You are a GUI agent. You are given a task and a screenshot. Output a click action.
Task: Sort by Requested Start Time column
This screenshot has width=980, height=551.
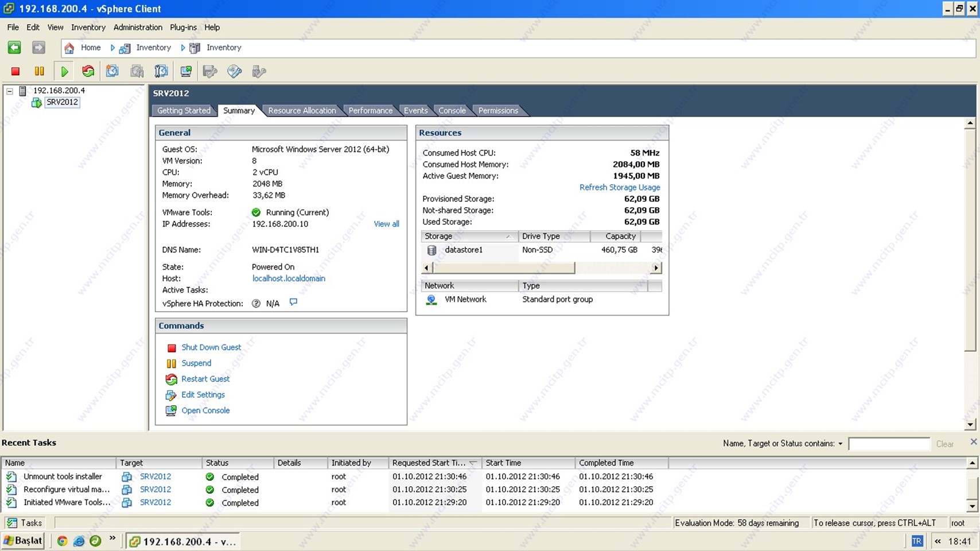[x=435, y=463]
